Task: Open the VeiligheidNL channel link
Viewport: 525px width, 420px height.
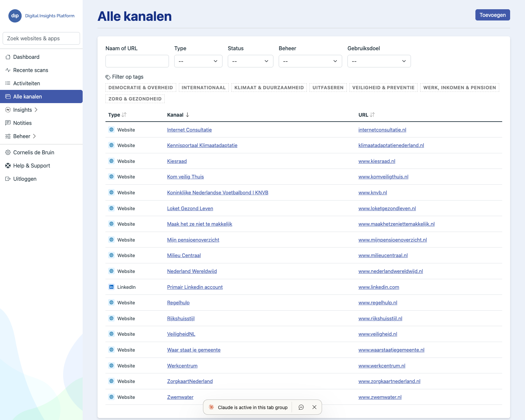Action: pos(181,334)
